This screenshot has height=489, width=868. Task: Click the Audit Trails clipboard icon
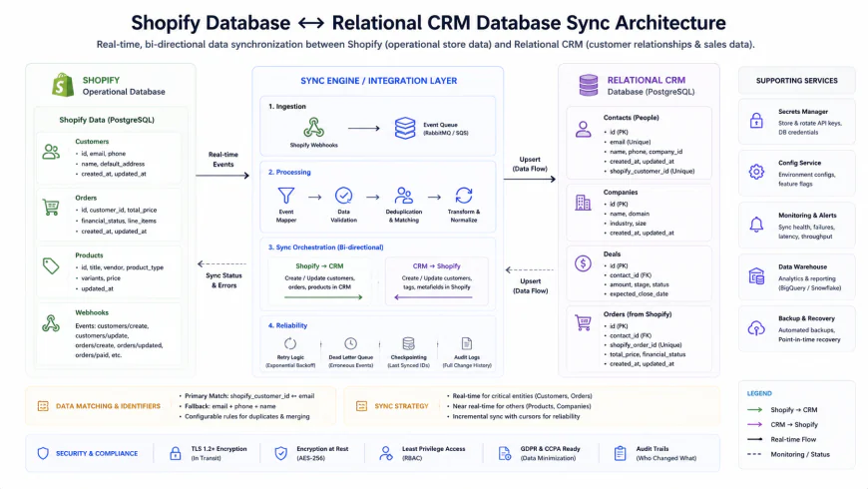click(620, 453)
